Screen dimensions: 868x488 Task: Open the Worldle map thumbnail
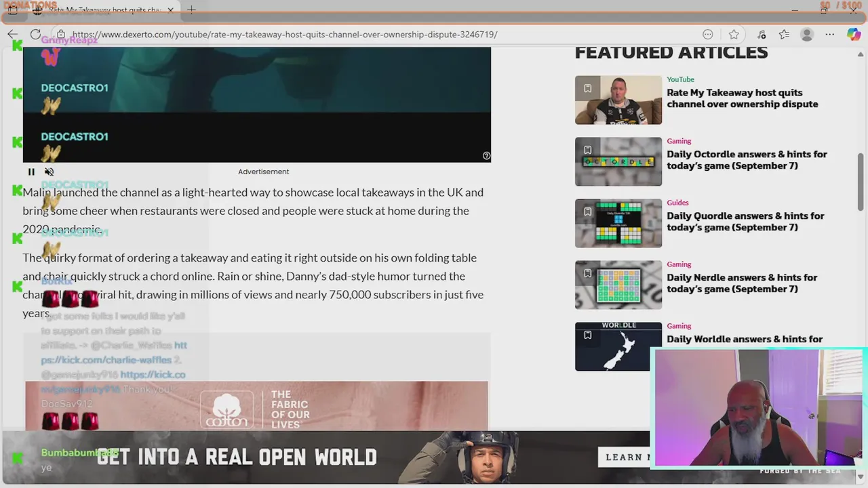click(618, 346)
